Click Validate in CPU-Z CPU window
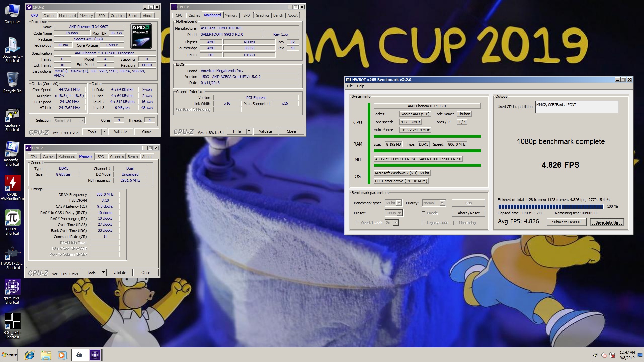This screenshot has width=644, height=362. [120, 132]
